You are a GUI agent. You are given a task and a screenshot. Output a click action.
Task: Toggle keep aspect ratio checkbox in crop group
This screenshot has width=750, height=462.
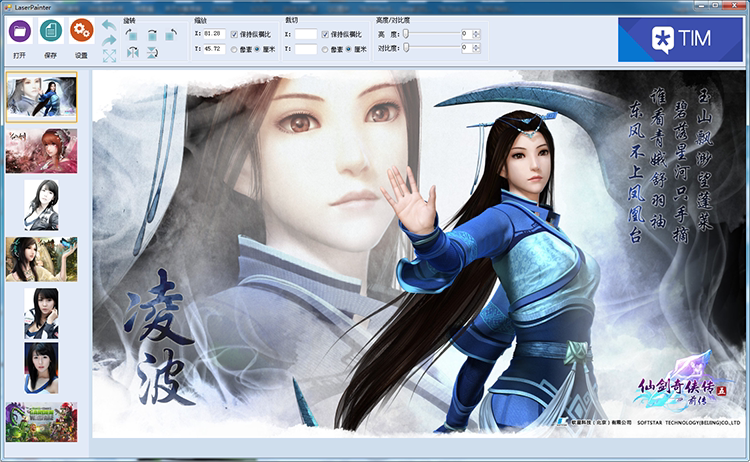click(325, 34)
